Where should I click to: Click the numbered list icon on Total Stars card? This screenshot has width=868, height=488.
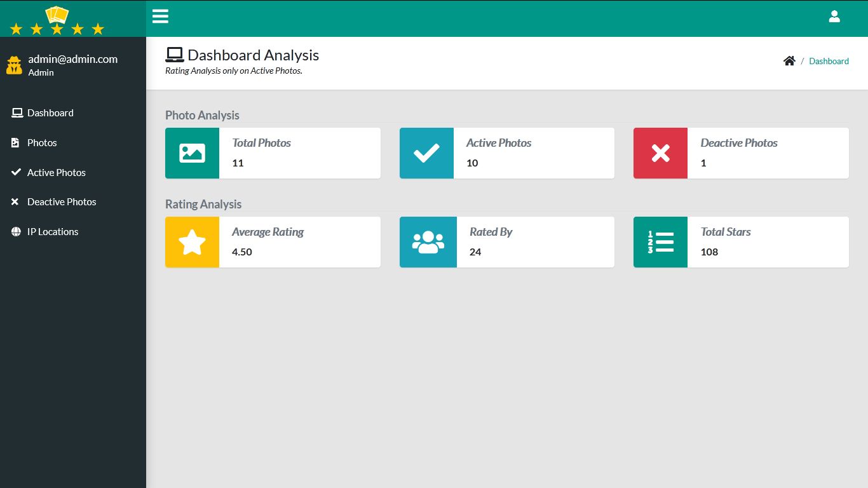[660, 242]
